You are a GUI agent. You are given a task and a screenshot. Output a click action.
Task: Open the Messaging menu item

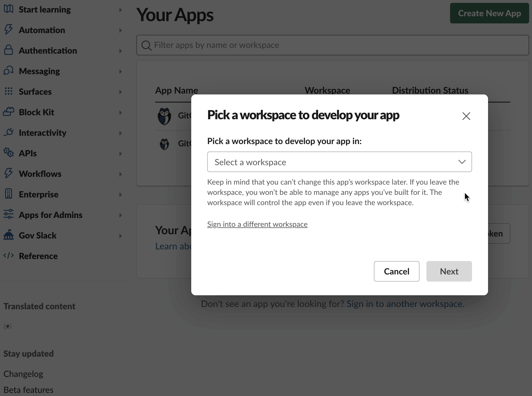point(39,71)
